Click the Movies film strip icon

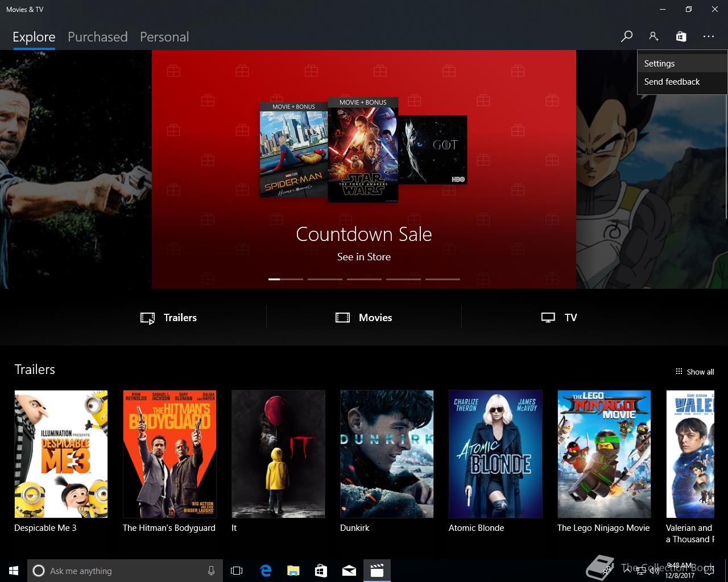342,318
